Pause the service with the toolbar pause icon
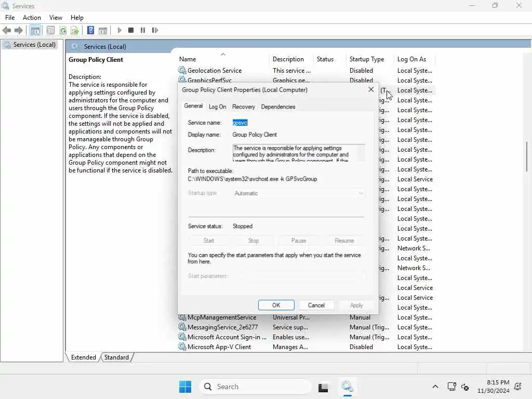This screenshot has height=399, width=532. tap(143, 30)
